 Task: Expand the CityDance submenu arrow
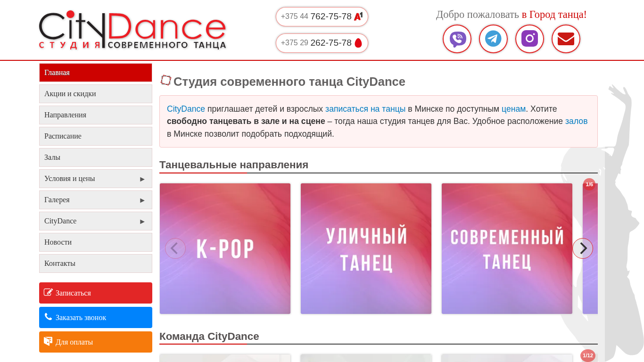click(x=142, y=222)
